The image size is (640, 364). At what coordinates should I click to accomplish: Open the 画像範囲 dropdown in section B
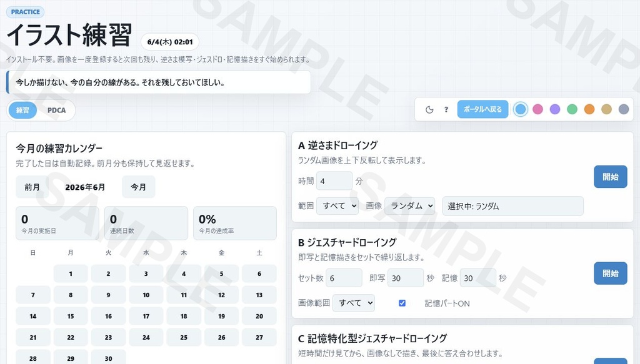354,303
